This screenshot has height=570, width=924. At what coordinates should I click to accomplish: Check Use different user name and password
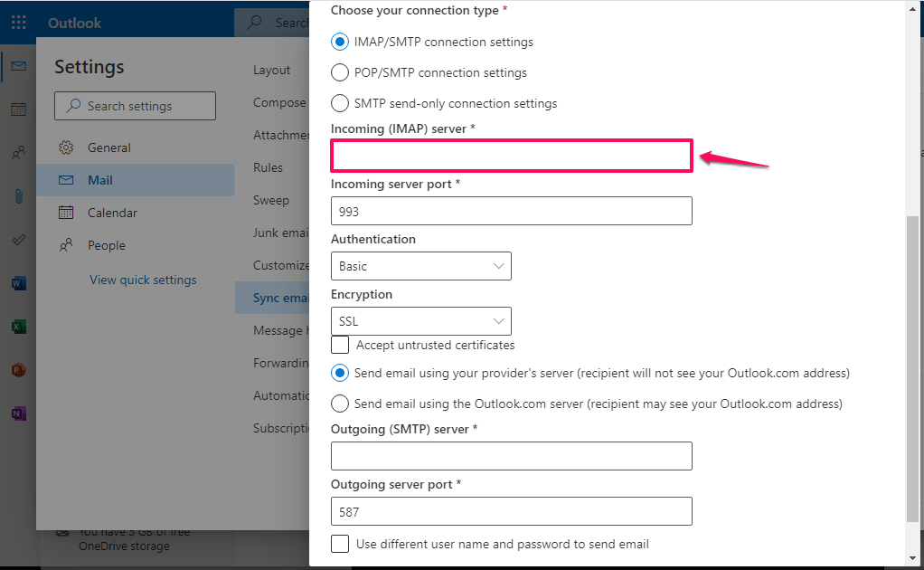[340, 544]
